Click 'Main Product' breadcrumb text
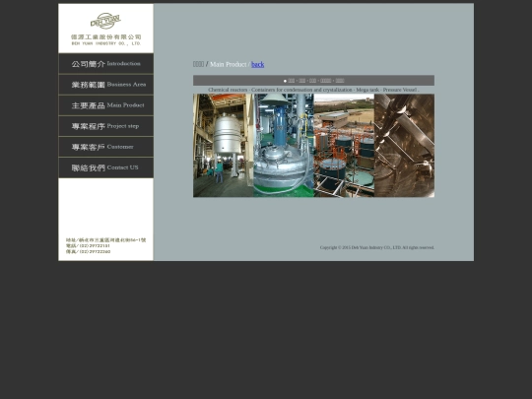This screenshot has width=532, height=399. 228,64
